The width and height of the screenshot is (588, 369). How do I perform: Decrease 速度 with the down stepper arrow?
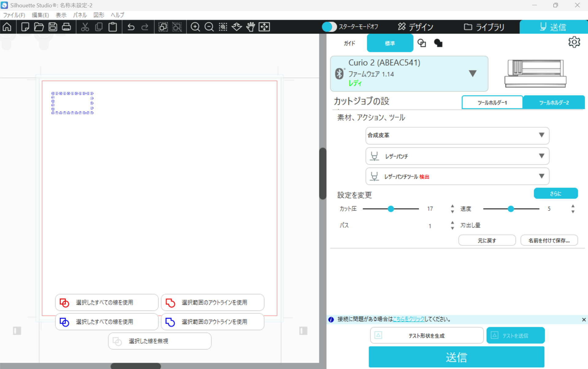pyautogui.click(x=573, y=211)
